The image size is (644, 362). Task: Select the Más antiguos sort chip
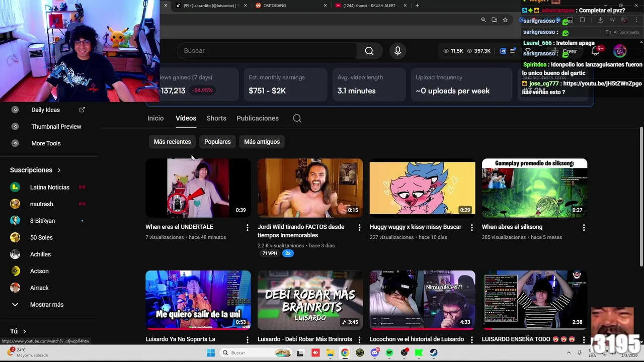click(262, 142)
